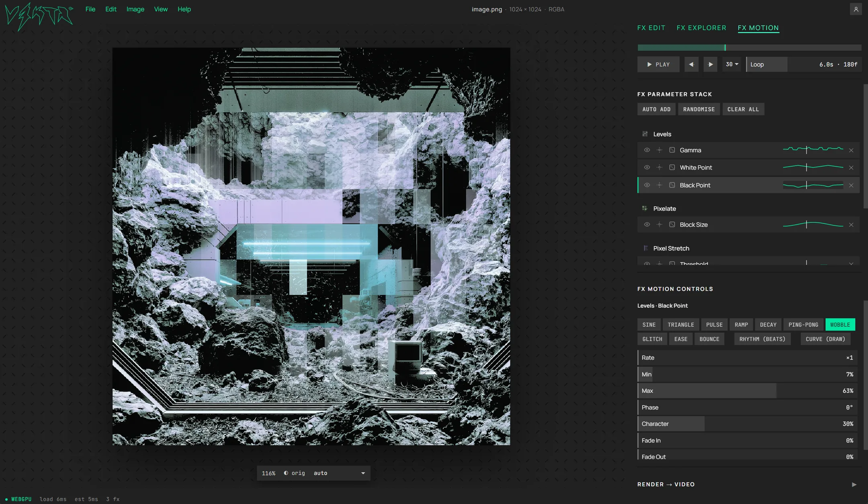Switch to the FX EDIT tab

[651, 28]
